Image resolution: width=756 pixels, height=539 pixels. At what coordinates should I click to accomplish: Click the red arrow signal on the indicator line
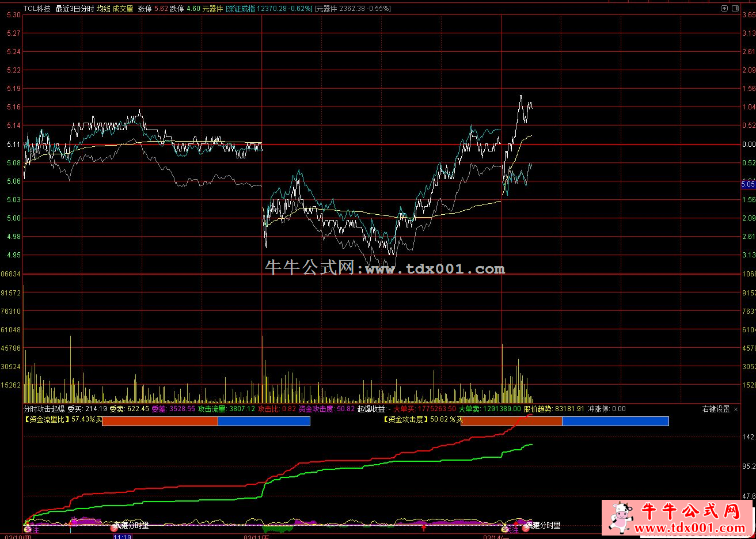point(424,527)
